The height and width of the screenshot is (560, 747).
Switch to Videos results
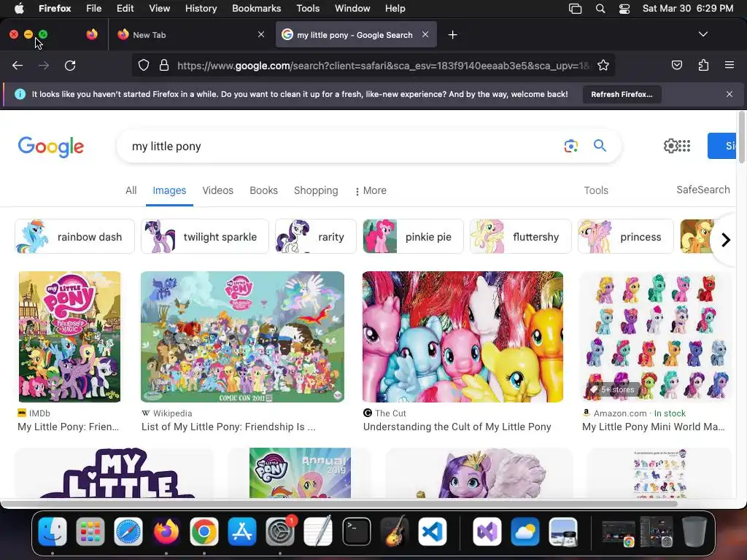pos(217,190)
